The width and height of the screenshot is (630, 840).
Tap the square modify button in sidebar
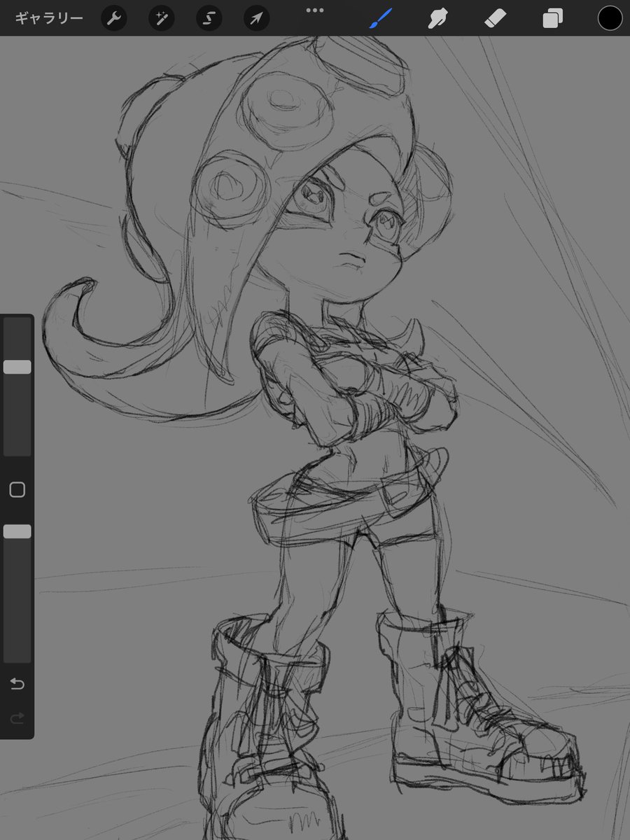17,490
